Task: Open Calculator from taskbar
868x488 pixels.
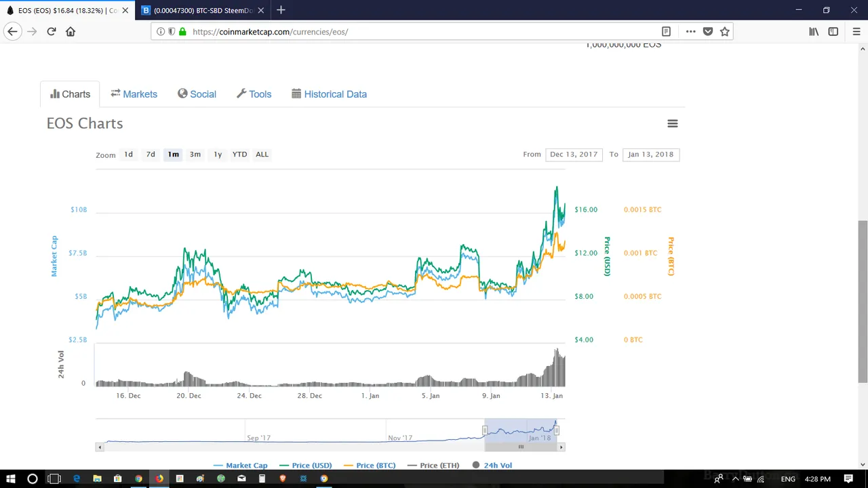Action: [262, 479]
